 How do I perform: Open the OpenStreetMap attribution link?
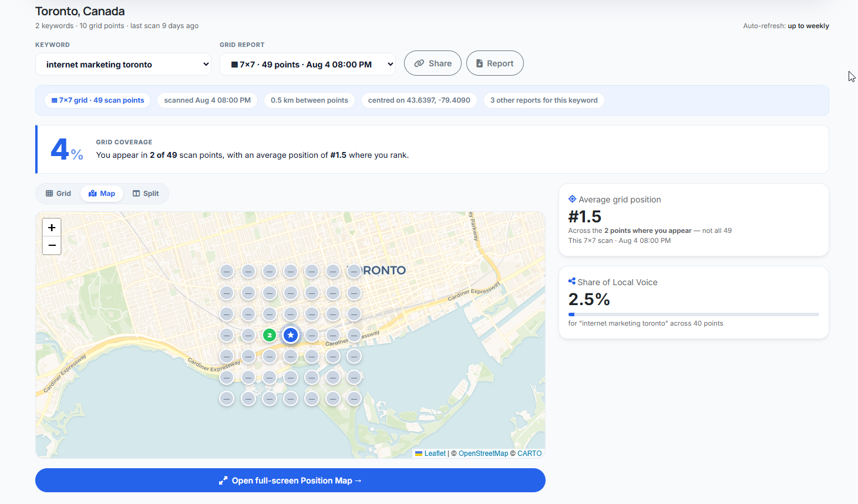[483, 454]
